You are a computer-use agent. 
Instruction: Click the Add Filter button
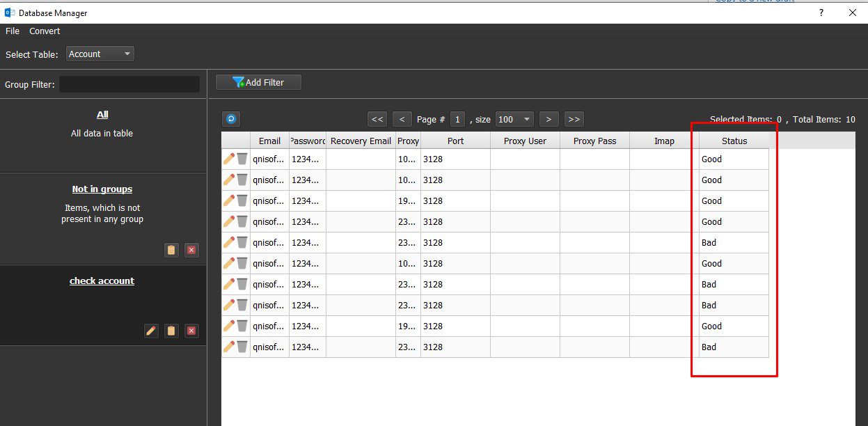(258, 82)
